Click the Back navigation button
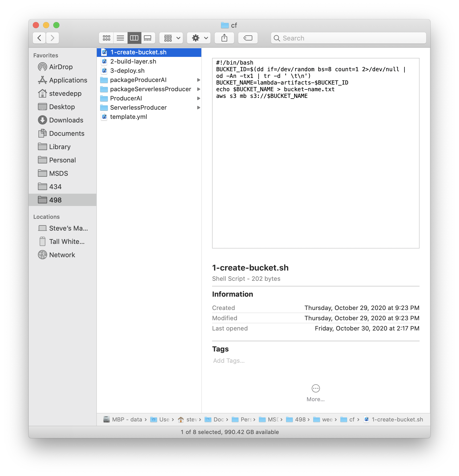 [39, 38]
